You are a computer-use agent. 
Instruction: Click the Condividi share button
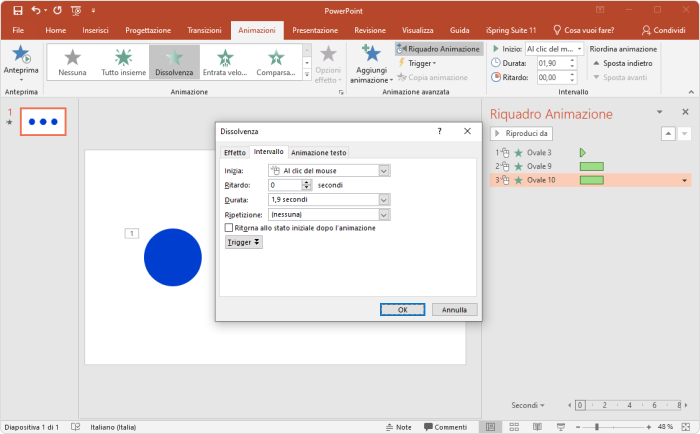pos(663,30)
